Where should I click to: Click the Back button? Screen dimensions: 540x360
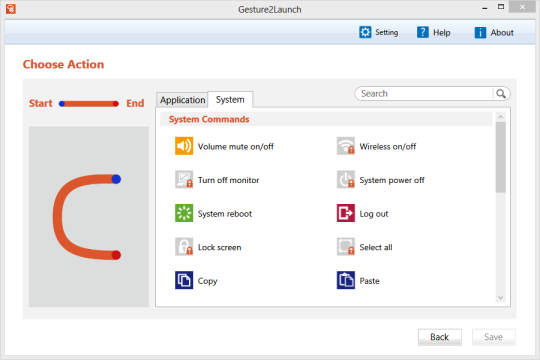pos(439,337)
